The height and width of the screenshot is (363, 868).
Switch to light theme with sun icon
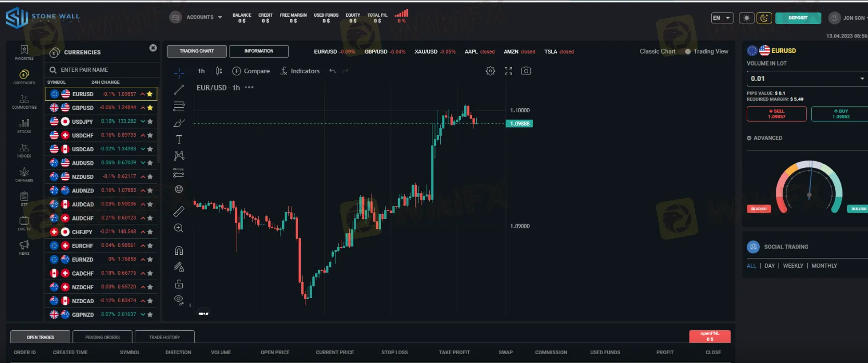click(x=747, y=18)
